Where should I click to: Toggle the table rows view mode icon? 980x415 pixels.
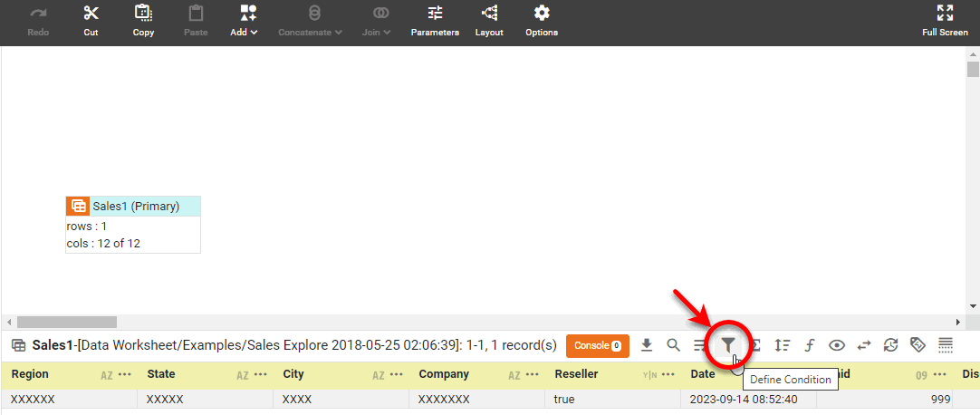946,345
